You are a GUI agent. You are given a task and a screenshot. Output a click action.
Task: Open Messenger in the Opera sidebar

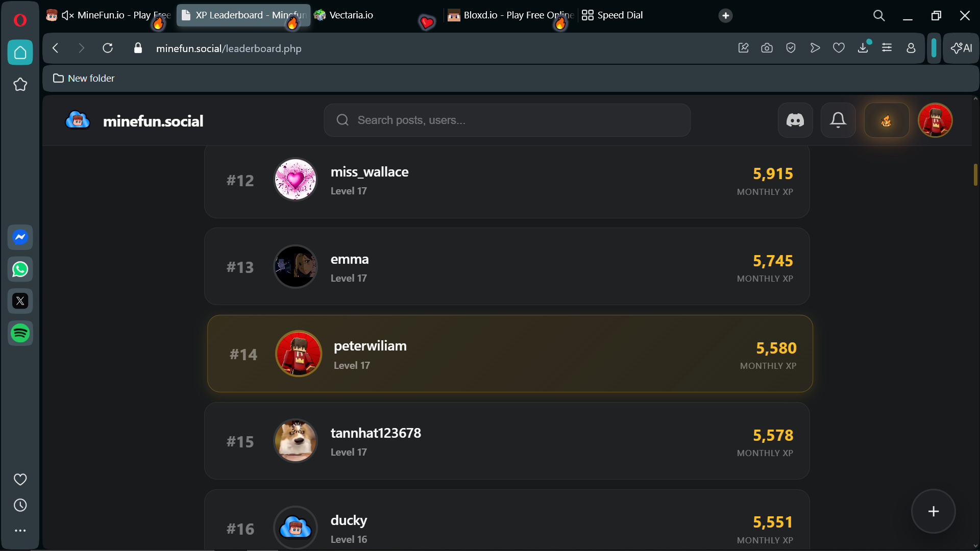click(x=20, y=237)
